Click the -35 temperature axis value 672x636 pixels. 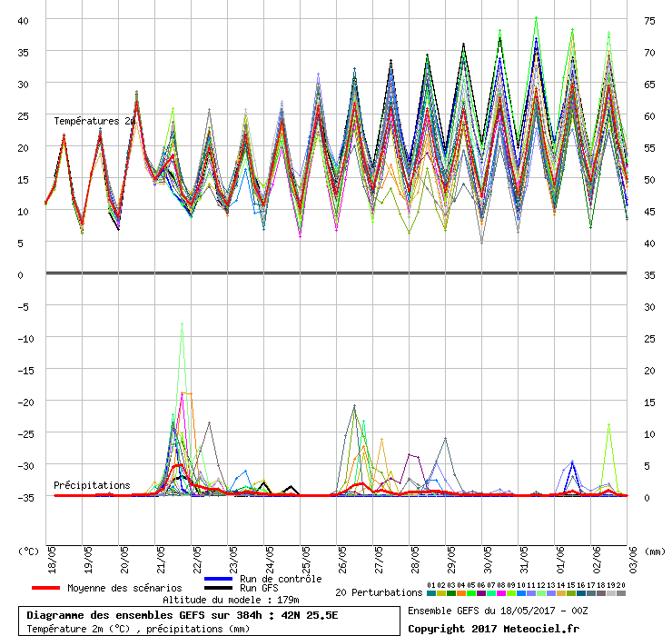[x=25, y=498]
